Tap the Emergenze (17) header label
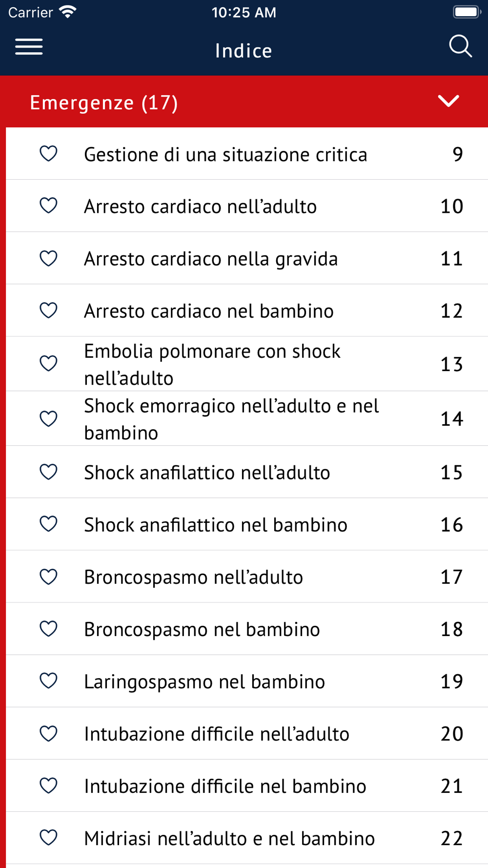 [x=104, y=103]
